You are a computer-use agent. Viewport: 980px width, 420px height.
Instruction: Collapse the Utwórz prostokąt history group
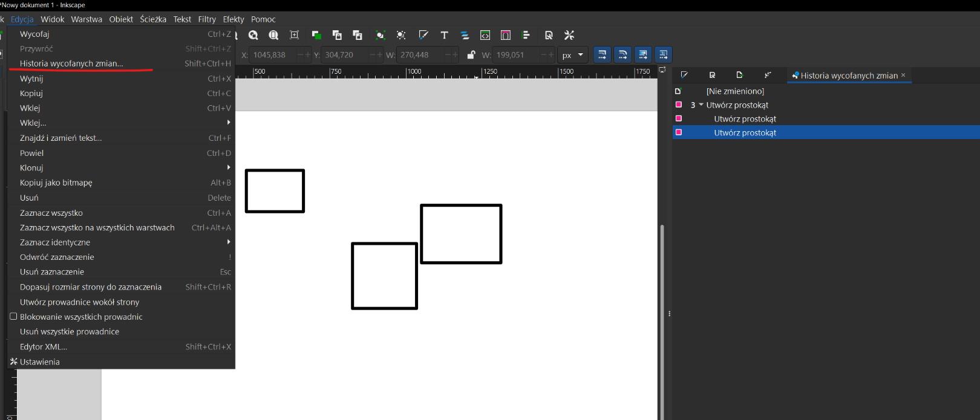pos(701,105)
